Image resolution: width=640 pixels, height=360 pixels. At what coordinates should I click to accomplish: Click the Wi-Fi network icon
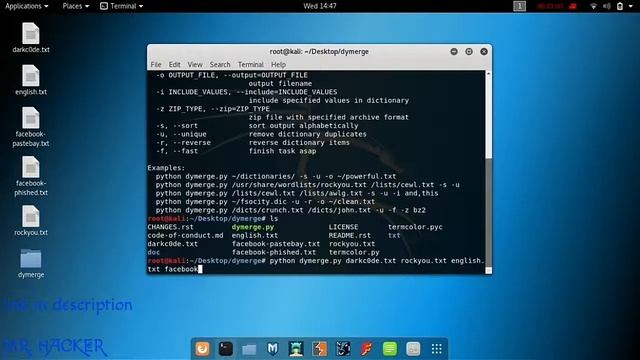594,6
